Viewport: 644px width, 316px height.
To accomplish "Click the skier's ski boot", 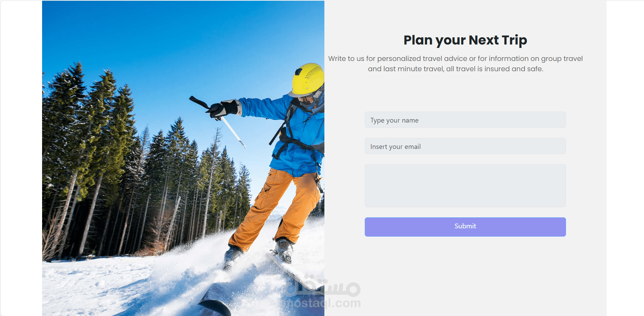I will pyautogui.click(x=283, y=250).
